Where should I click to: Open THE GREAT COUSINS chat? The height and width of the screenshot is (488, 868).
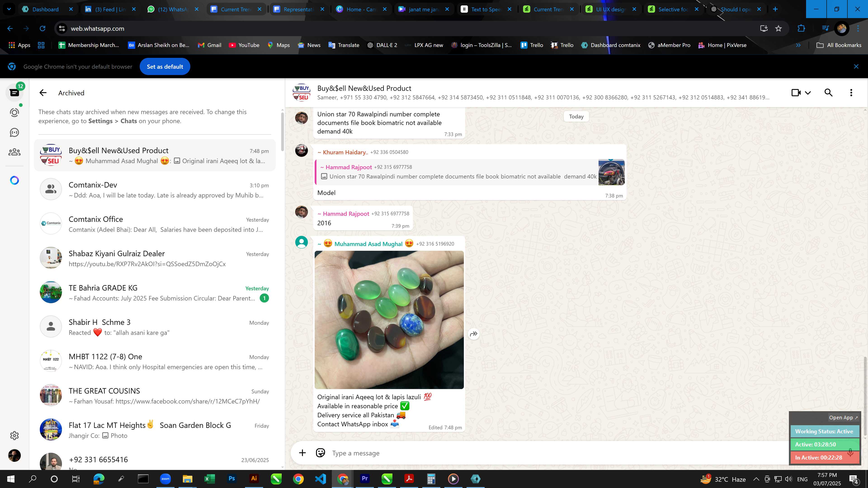tap(155, 396)
